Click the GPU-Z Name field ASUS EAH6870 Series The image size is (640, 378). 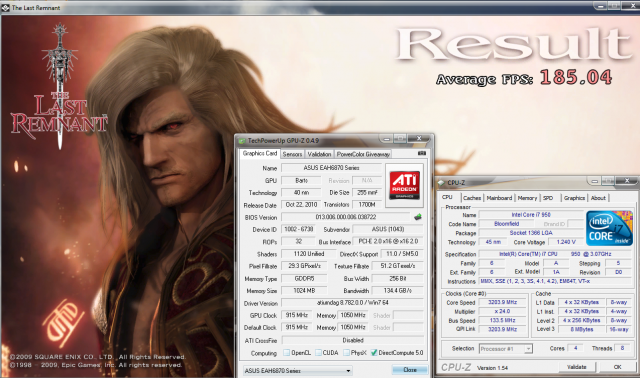point(331,168)
